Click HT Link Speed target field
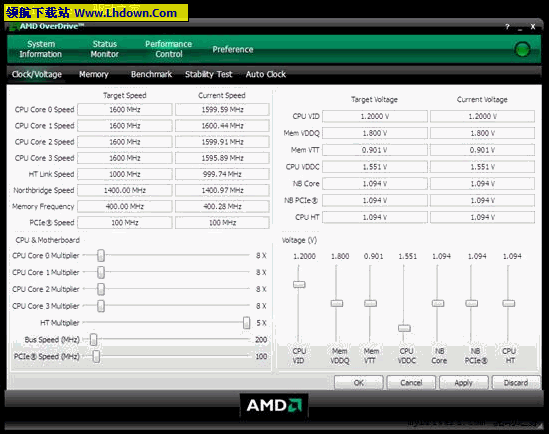The height and width of the screenshot is (434, 549). coord(125,174)
